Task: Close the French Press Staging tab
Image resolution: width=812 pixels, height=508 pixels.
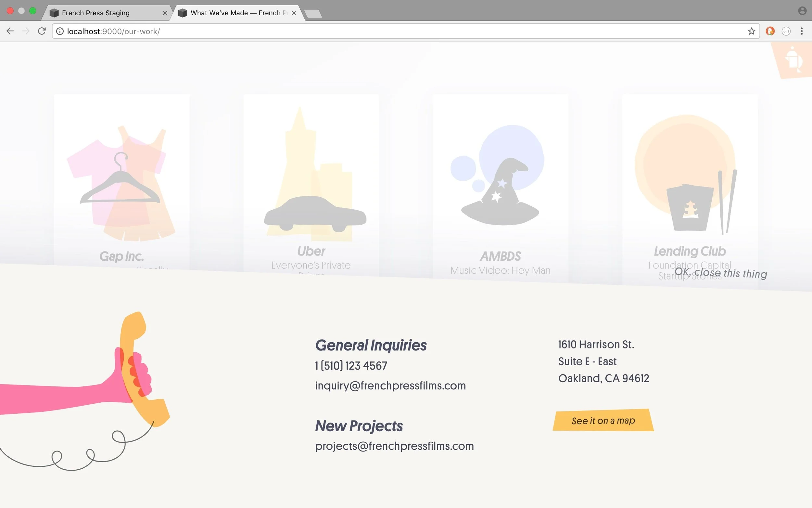Action: (165, 13)
